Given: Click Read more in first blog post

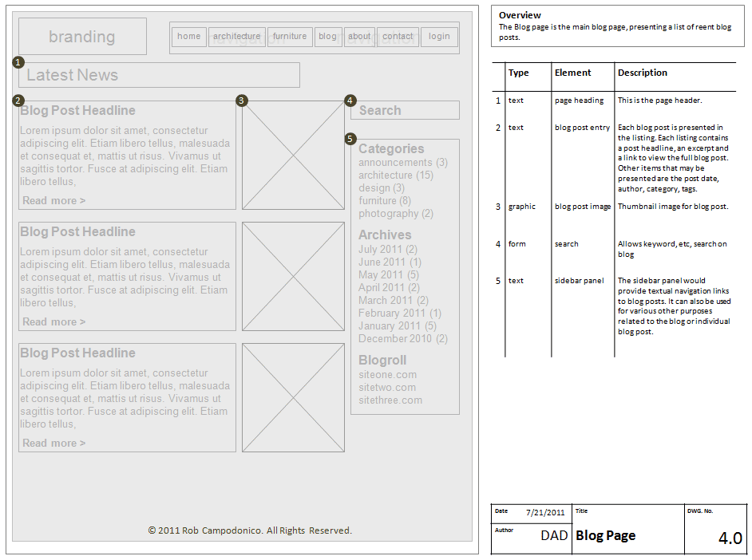Looking at the screenshot, I should pos(53,201).
